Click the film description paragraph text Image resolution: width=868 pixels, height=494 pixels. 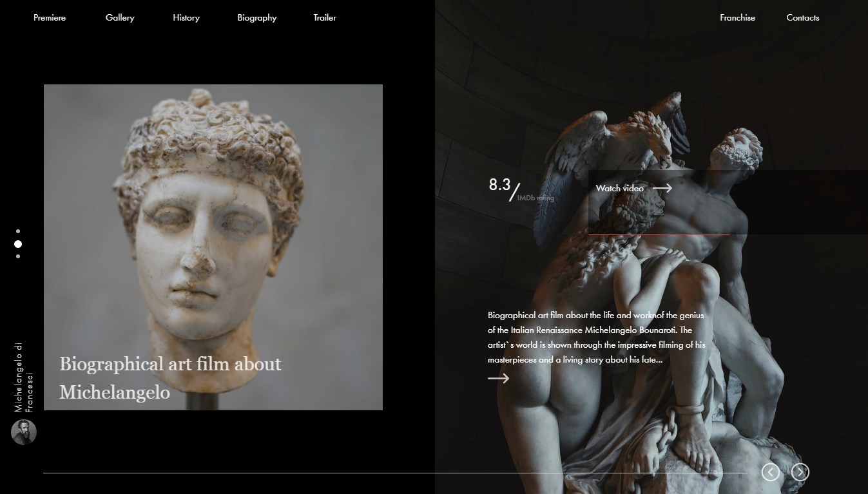coord(597,337)
